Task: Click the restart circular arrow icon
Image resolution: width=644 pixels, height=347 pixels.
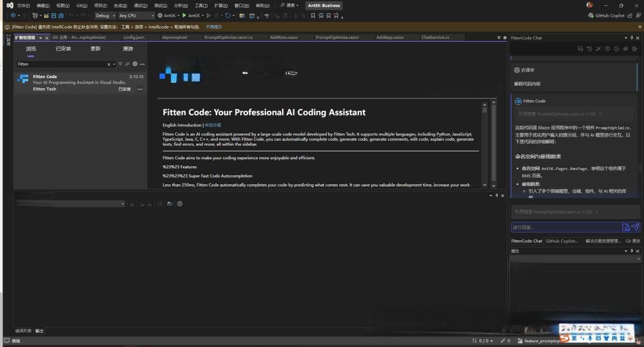Action: tap(228, 16)
